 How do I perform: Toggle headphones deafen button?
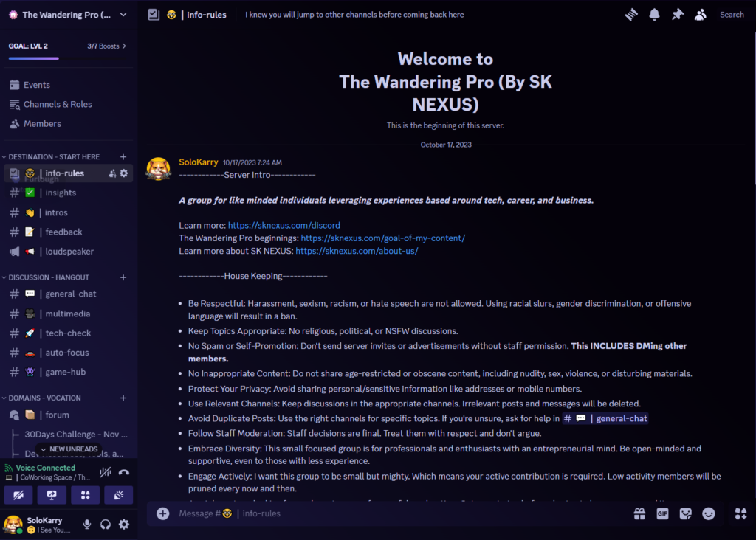105,524
